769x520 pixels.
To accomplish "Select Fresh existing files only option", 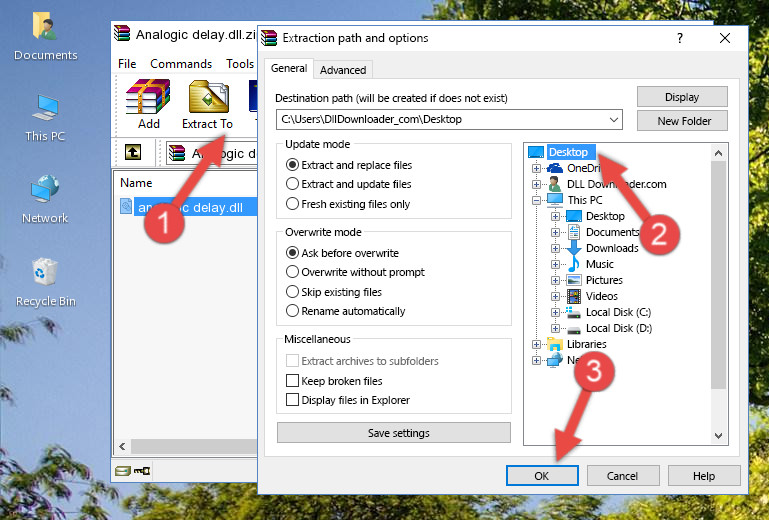I will [348, 204].
